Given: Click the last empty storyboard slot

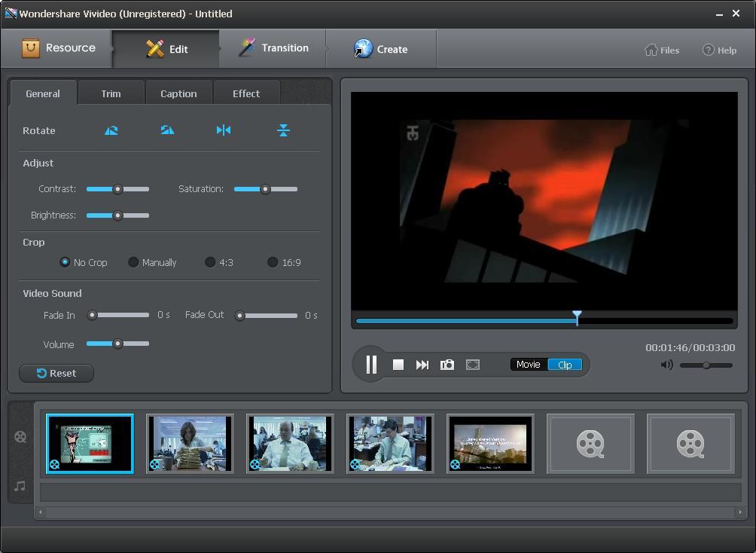Looking at the screenshot, I should pos(690,444).
